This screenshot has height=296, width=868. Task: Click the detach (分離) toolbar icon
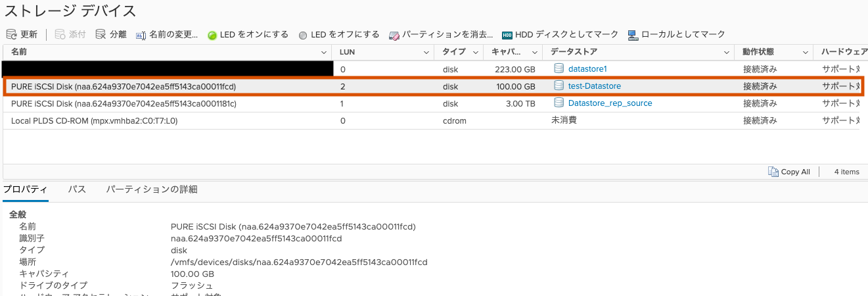tap(101, 34)
